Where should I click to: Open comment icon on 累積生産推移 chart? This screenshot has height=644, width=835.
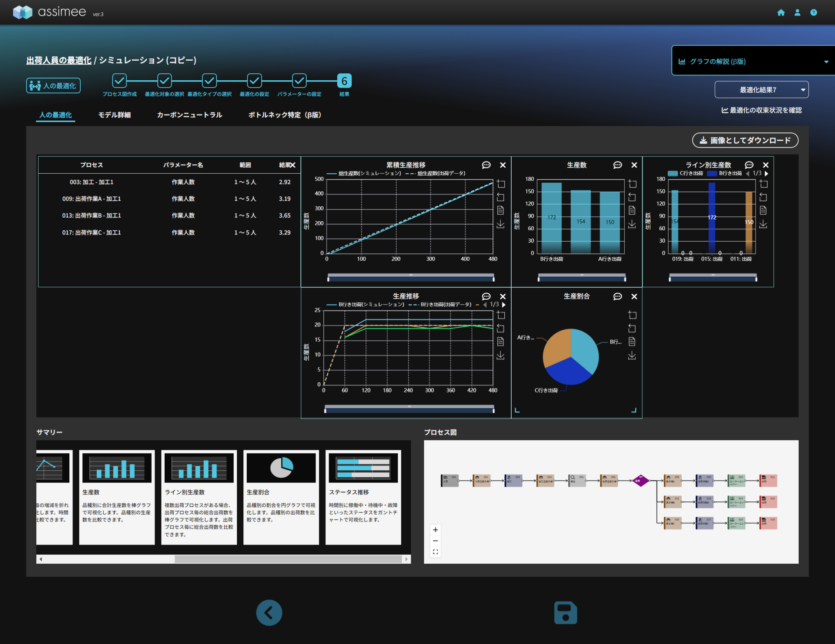[x=486, y=165]
